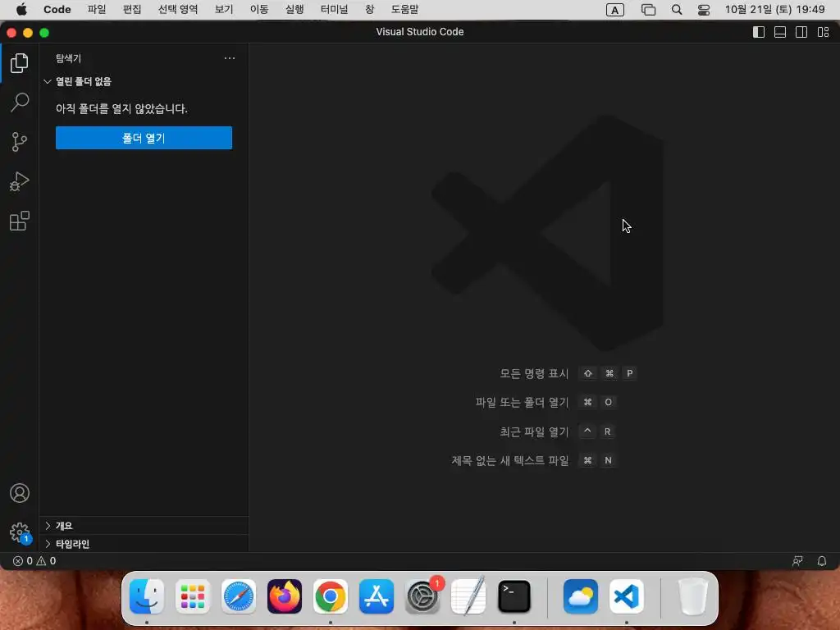
Task: Click the 탐색기 panel more actions ellipsis
Action: pyautogui.click(x=230, y=58)
